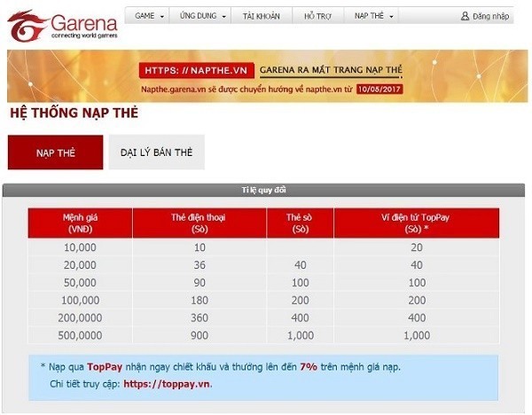Switch to the red NẠP THẺ tab
The width and height of the screenshot is (532, 415).
[55, 153]
